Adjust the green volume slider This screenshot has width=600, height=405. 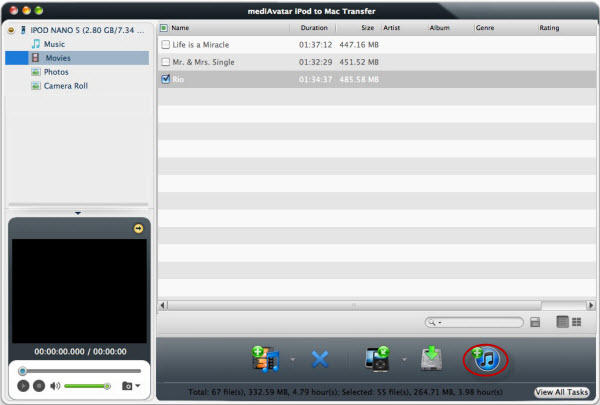[88, 386]
